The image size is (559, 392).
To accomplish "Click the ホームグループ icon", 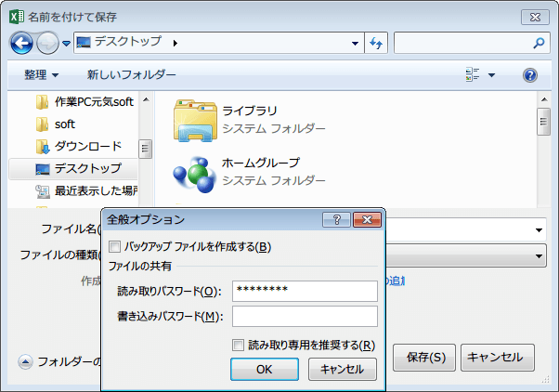I will click(195, 175).
